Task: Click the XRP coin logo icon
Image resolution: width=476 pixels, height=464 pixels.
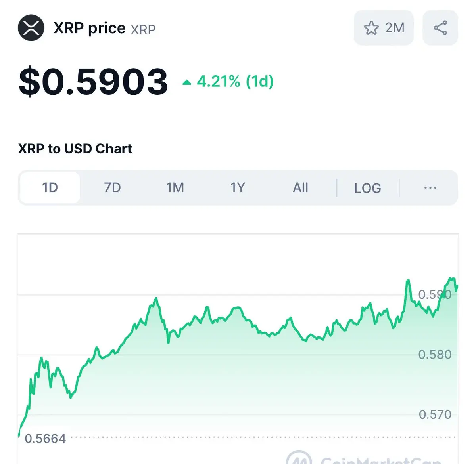Action: point(31,28)
